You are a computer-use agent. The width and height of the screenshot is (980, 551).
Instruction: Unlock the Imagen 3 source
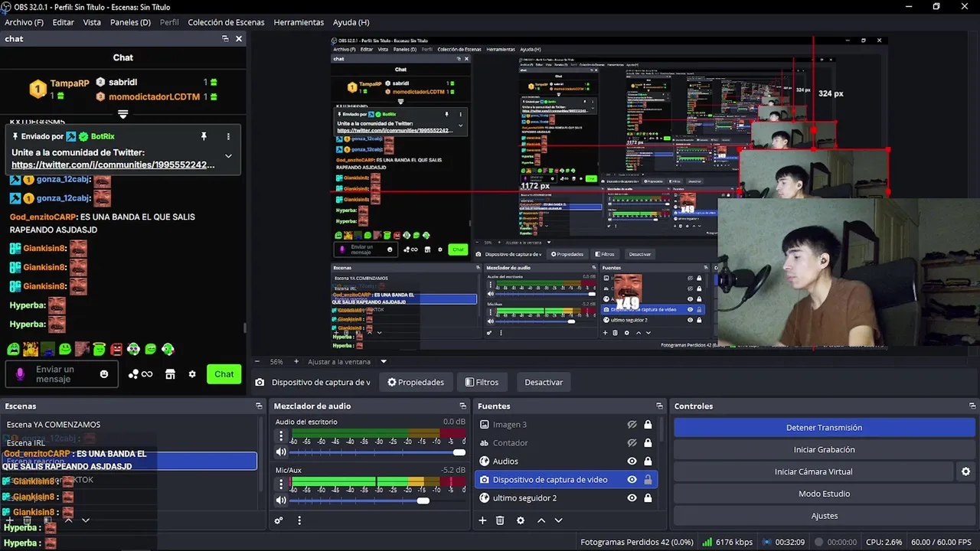pos(648,425)
